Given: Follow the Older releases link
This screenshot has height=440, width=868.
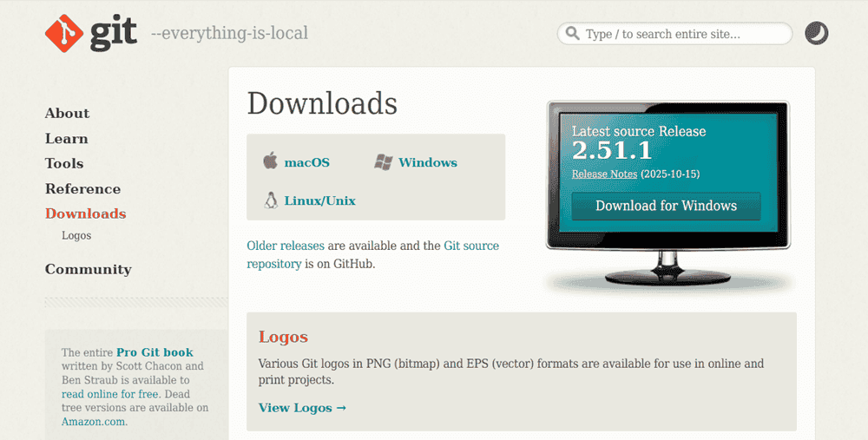Looking at the screenshot, I should [x=285, y=246].
